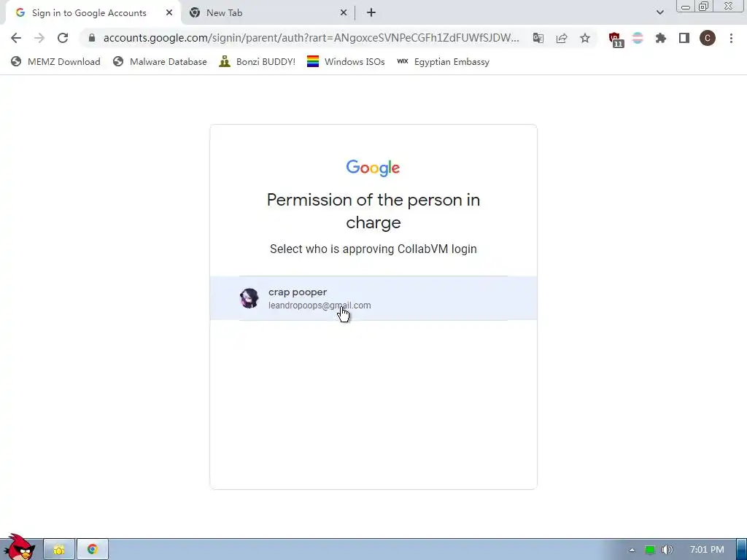Open the Angry Birds start button

[x=20, y=547]
